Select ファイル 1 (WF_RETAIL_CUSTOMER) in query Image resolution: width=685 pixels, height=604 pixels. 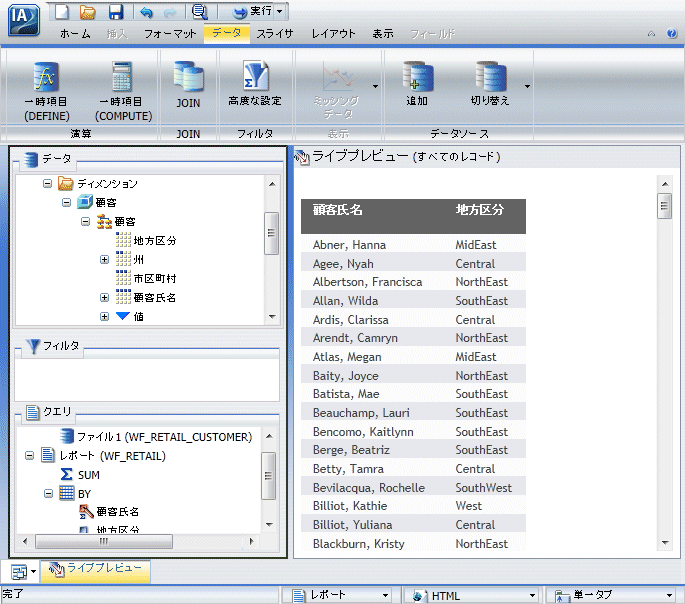click(x=164, y=437)
